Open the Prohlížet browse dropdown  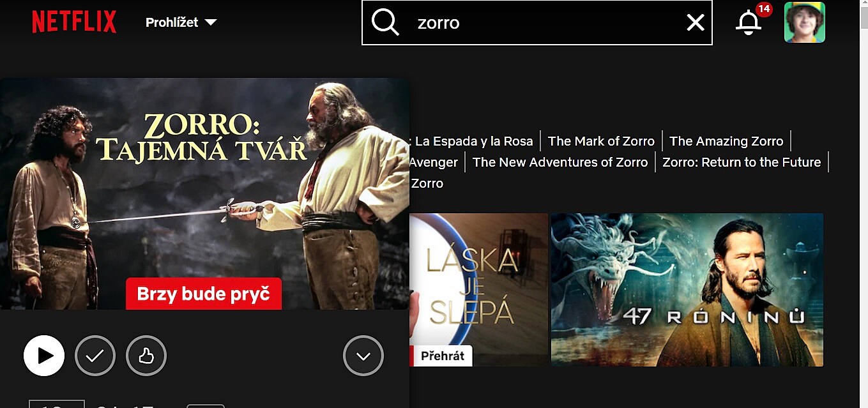coord(181,22)
